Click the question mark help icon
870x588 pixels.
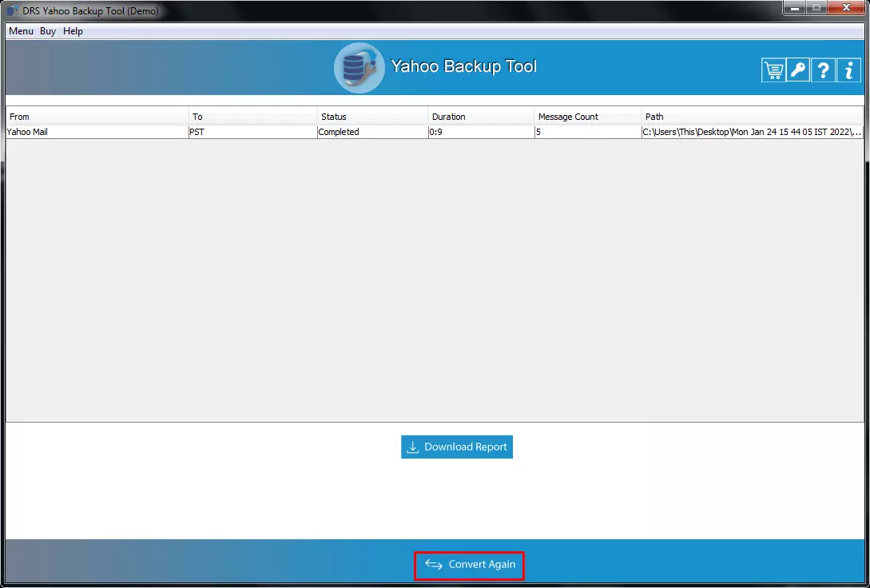pos(824,70)
